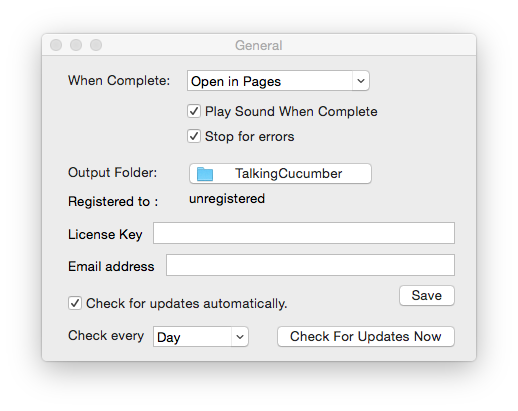Disable Check for updates automatically checkbox
Screen dimensions: 518x411
pyautogui.click(x=75, y=303)
